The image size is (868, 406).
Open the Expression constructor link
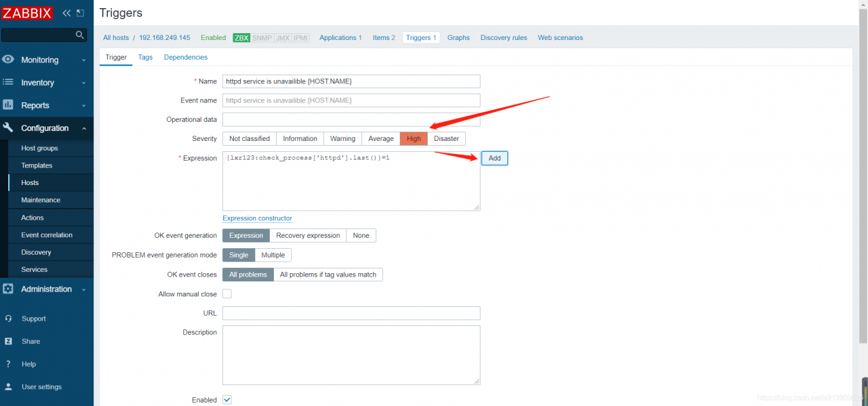[x=257, y=218]
